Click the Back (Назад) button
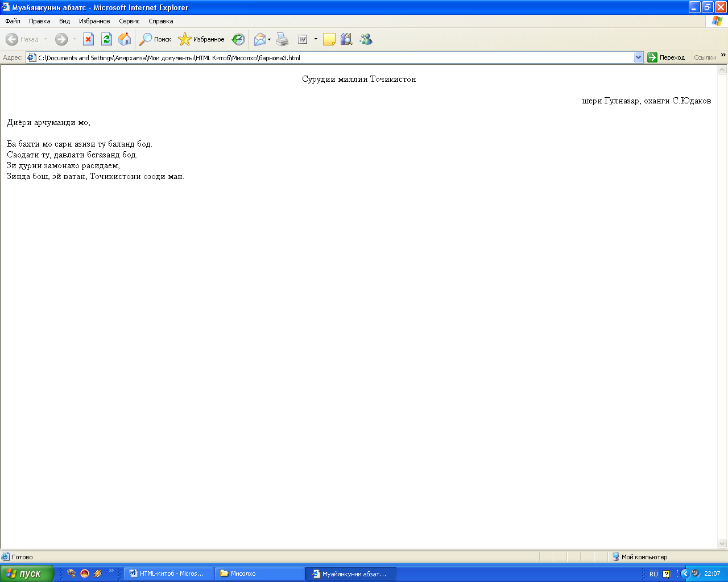Image resolution: width=728 pixels, height=582 pixels. tap(22, 39)
